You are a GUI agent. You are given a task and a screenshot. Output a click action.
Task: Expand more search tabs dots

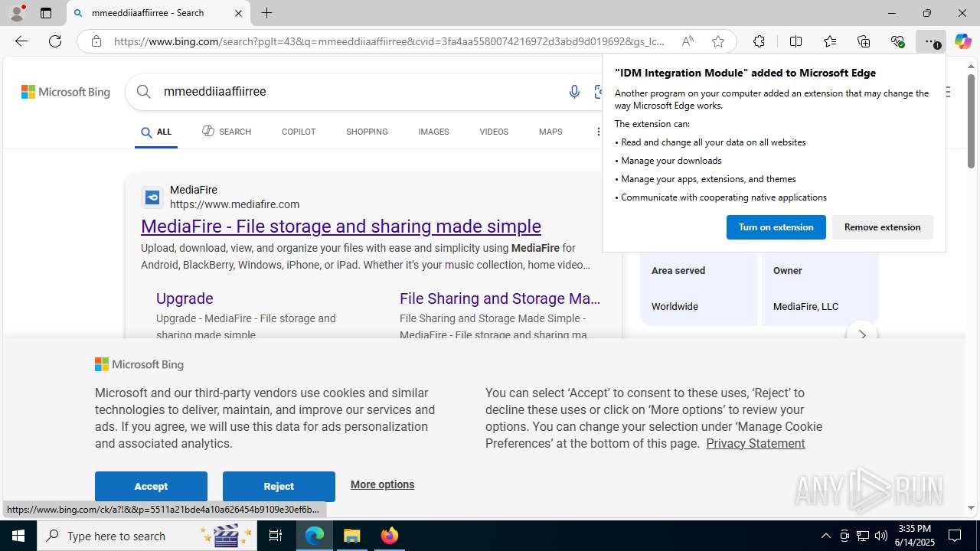click(598, 132)
